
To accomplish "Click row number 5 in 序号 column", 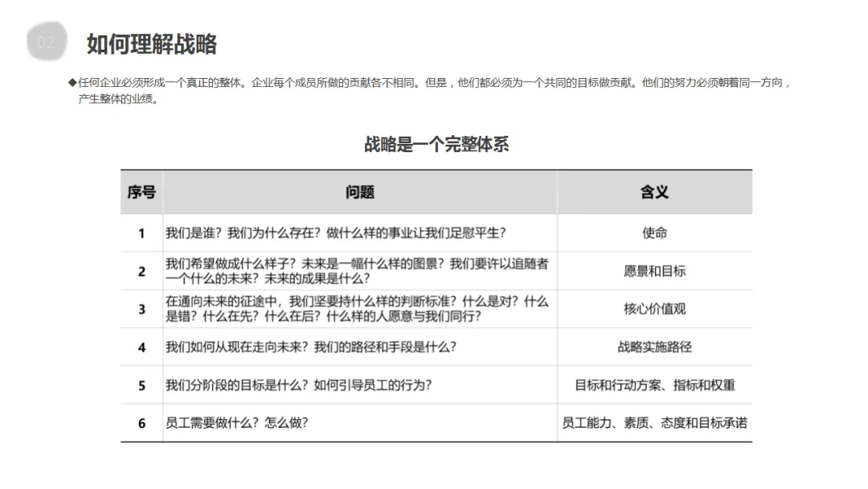I will [141, 385].
